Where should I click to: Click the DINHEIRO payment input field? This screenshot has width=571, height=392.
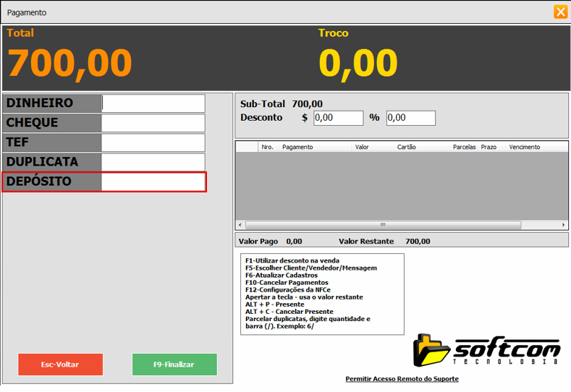153,103
